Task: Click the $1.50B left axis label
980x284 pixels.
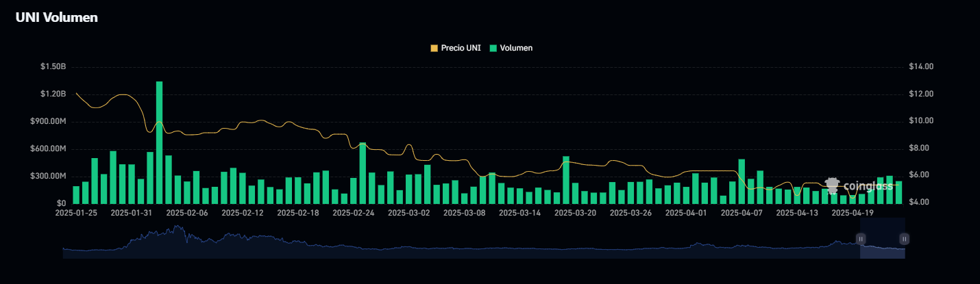Action: coord(53,67)
